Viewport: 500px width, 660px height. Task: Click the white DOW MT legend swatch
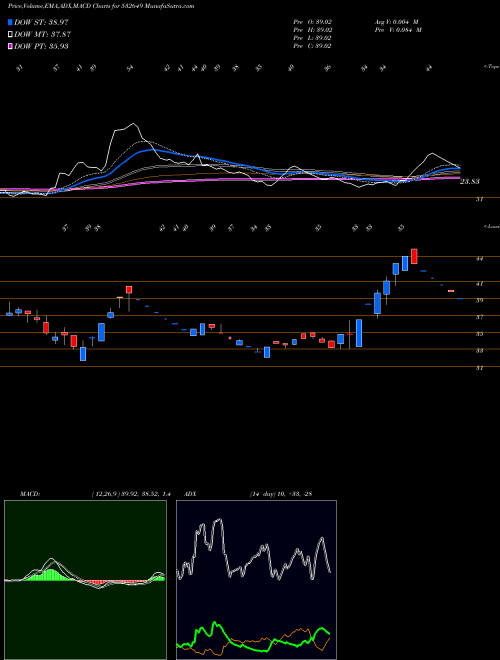pos(11,34)
